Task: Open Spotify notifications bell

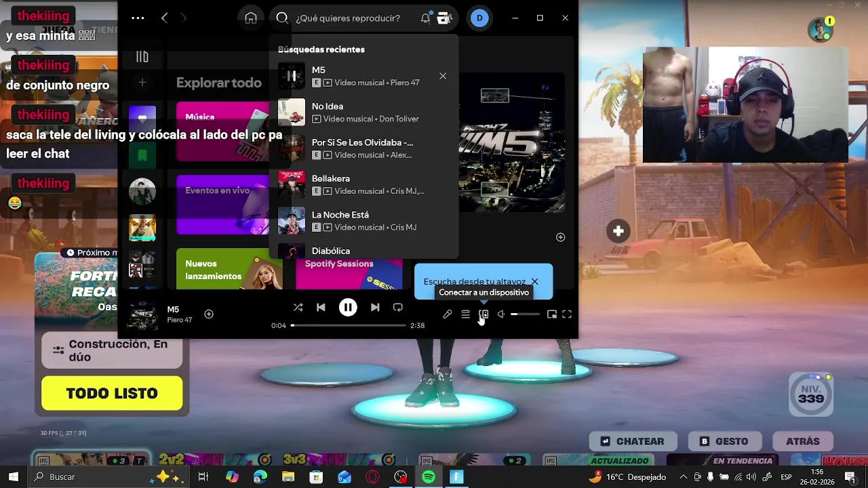Action: tap(425, 18)
